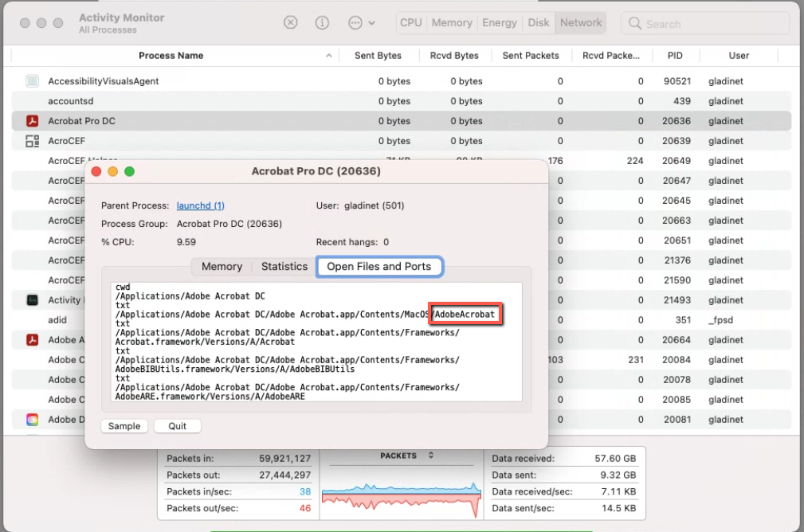Click PID 20084 cell

[677, 360]
